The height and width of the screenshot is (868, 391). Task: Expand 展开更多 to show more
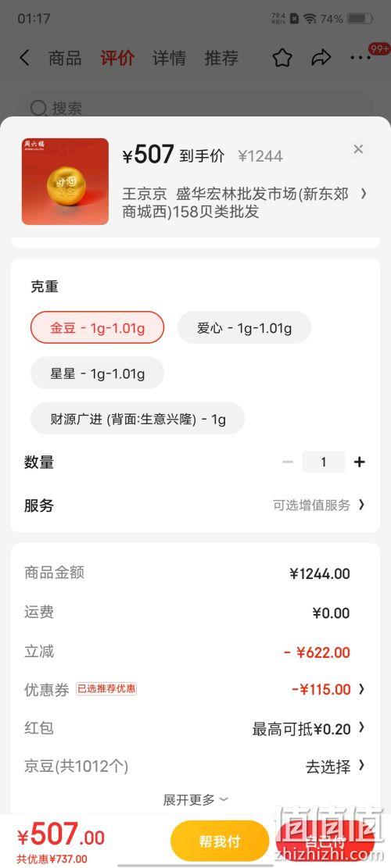(x=195, y=799)
